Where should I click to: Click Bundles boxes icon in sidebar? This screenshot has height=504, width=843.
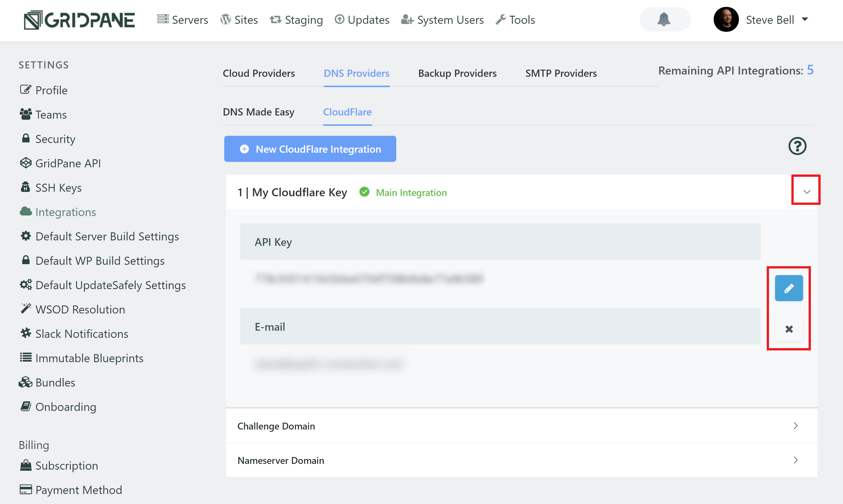tap(26, 382)
